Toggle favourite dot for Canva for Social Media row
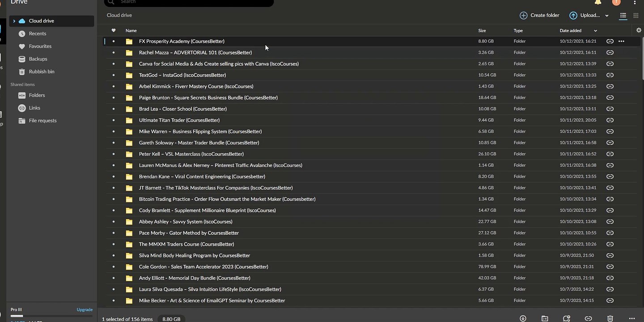644x322 pixels. (x=114, y=64)
